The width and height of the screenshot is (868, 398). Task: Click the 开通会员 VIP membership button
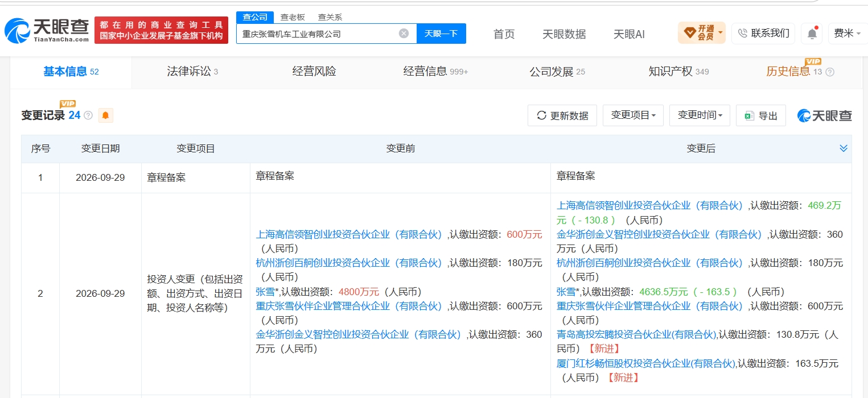pyautogui.click(x=701, y=33)
